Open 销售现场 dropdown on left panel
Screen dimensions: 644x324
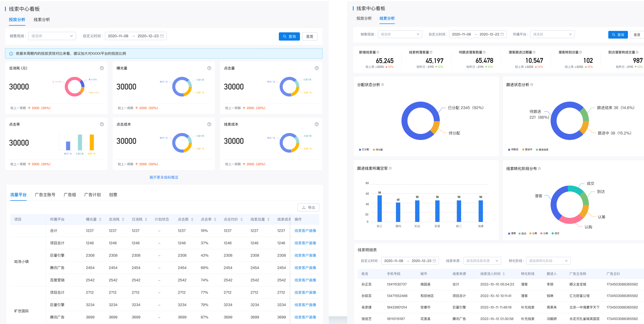point(52,36)
